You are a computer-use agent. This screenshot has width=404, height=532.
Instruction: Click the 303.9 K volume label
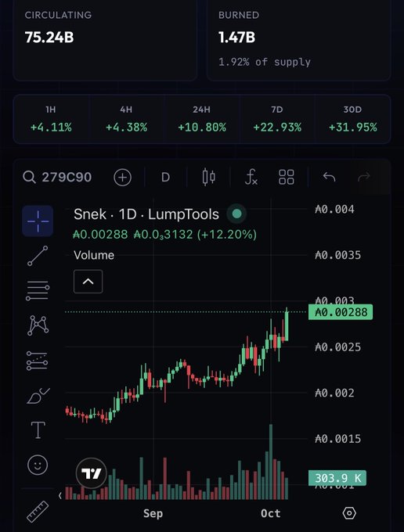[337, 478]
